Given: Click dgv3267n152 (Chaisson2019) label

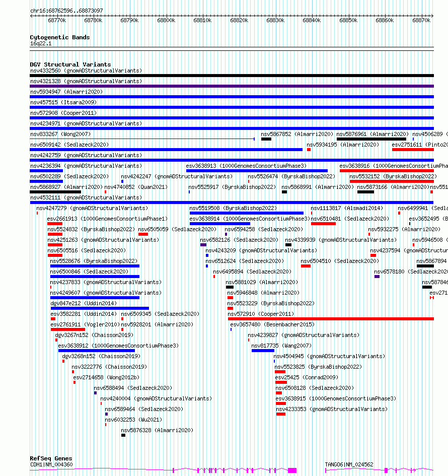Looking at the screenshot, I should (x=94, y=335).
